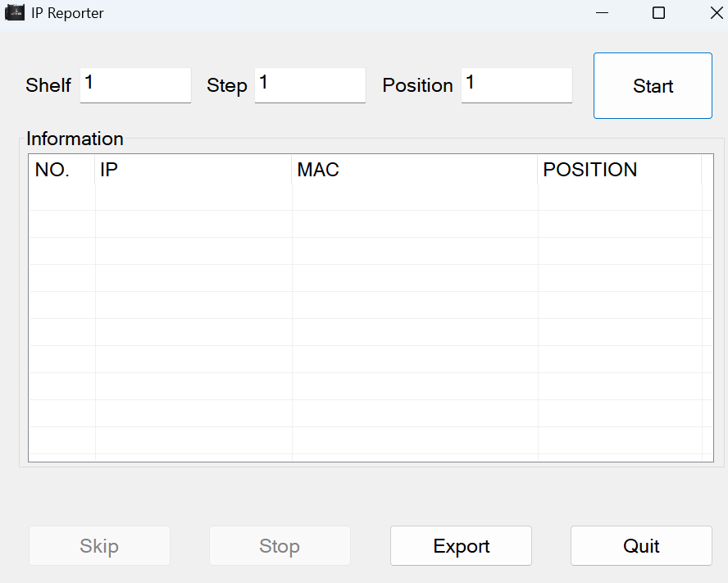Click the disabled Stop button
Viewport: 728px width, 583px height.
click(280, 546)
